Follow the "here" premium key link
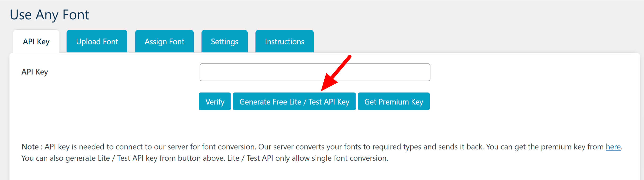 613,147
